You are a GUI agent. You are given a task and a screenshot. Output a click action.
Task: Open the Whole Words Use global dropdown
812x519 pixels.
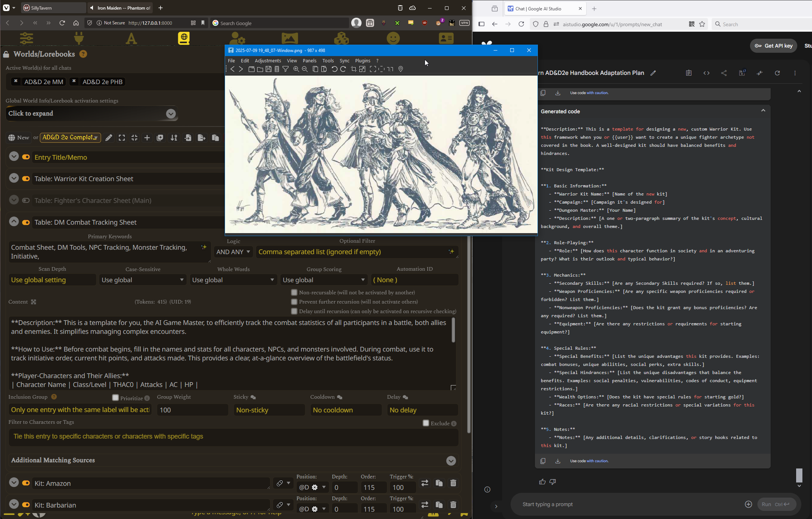(233, 280)
